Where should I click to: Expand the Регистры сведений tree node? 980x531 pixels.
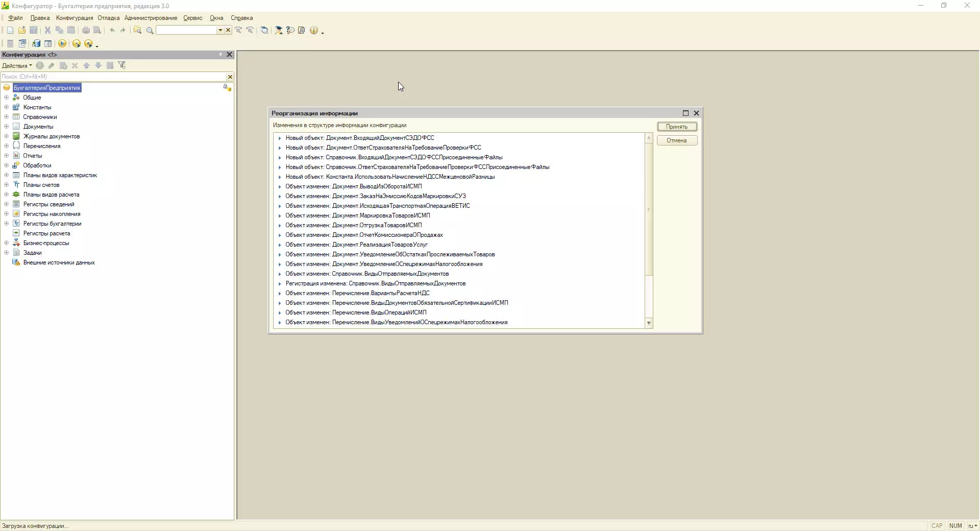pyautogui.click(x=7, y=204)
